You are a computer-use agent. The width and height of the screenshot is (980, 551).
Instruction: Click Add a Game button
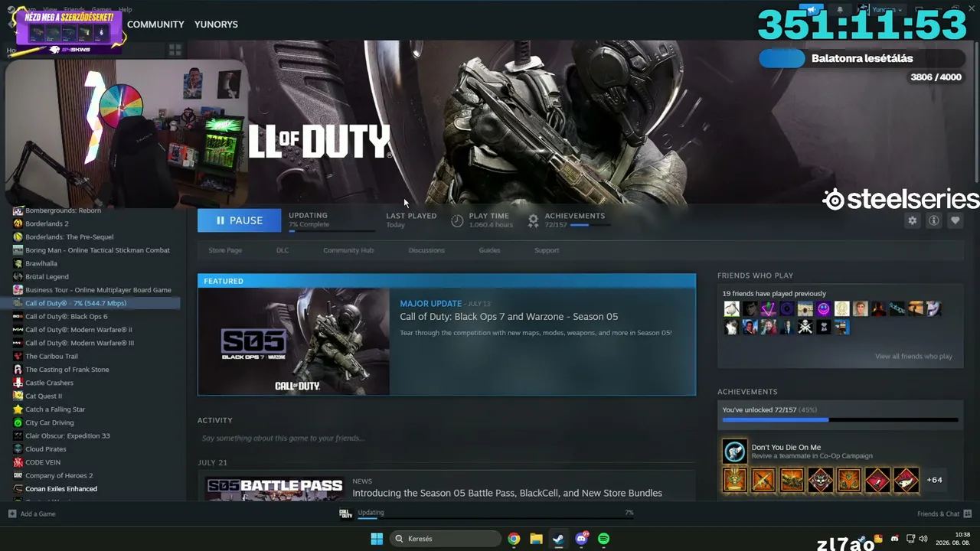tap(32, 514)
